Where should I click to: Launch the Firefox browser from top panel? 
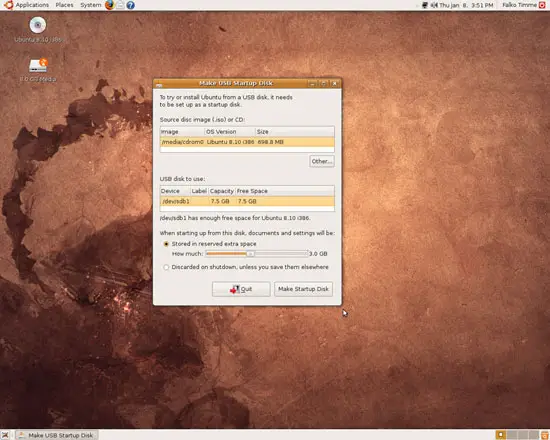point(109,5)
